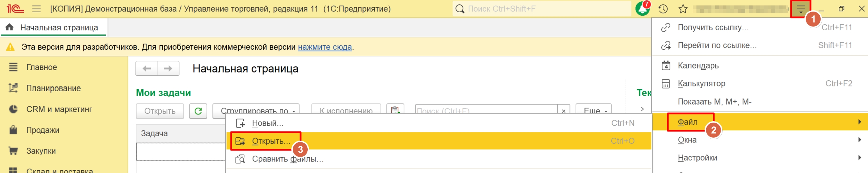Select Калькулятор from the menu

(x=701, y=83)
